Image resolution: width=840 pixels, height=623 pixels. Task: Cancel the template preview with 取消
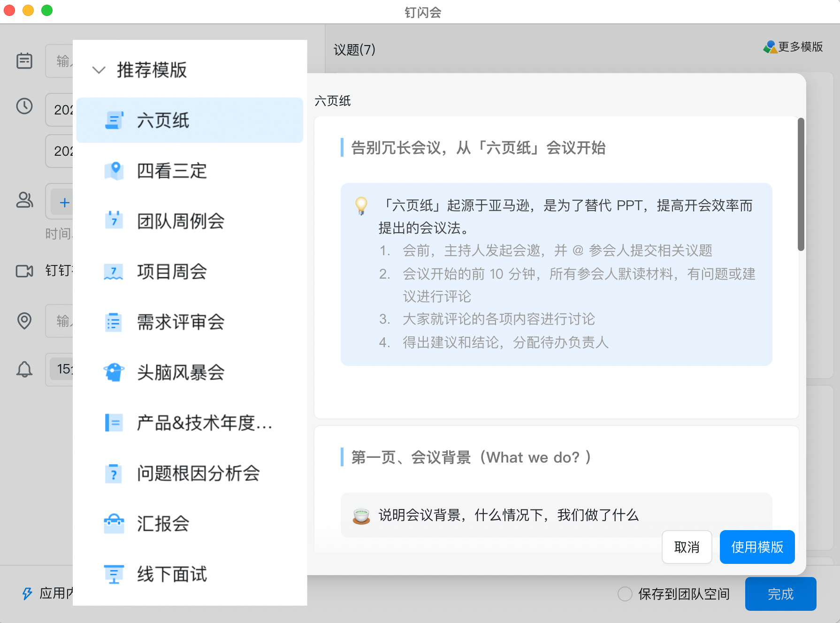(x=687, y=547)
